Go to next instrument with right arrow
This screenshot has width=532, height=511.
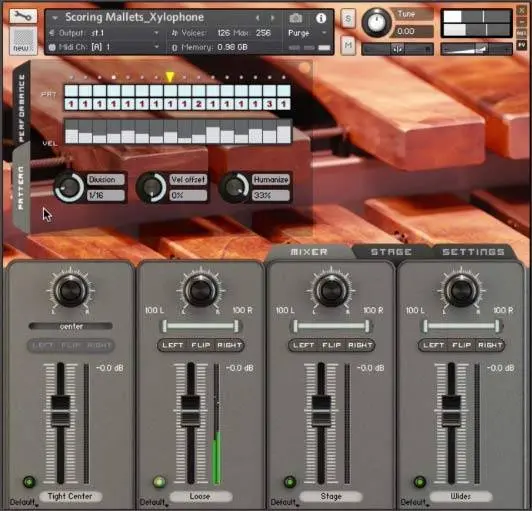pyautogui.click(x=272, y=18)
